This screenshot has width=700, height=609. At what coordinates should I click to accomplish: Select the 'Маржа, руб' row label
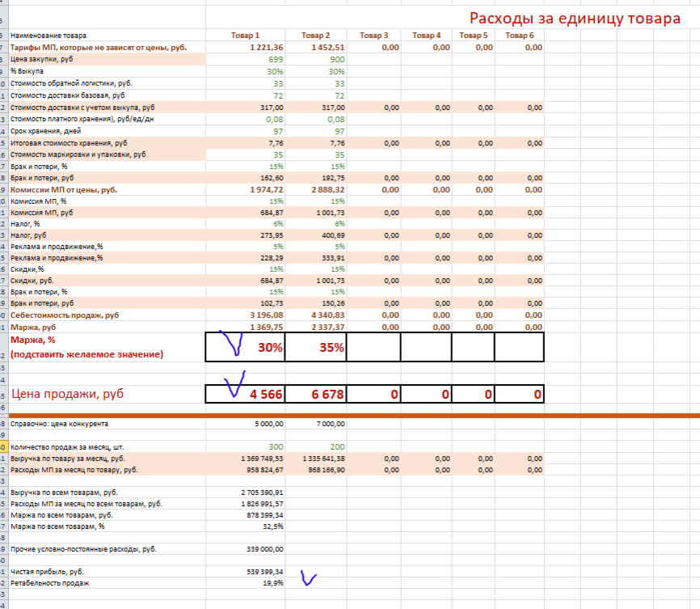tap(33, 327)
